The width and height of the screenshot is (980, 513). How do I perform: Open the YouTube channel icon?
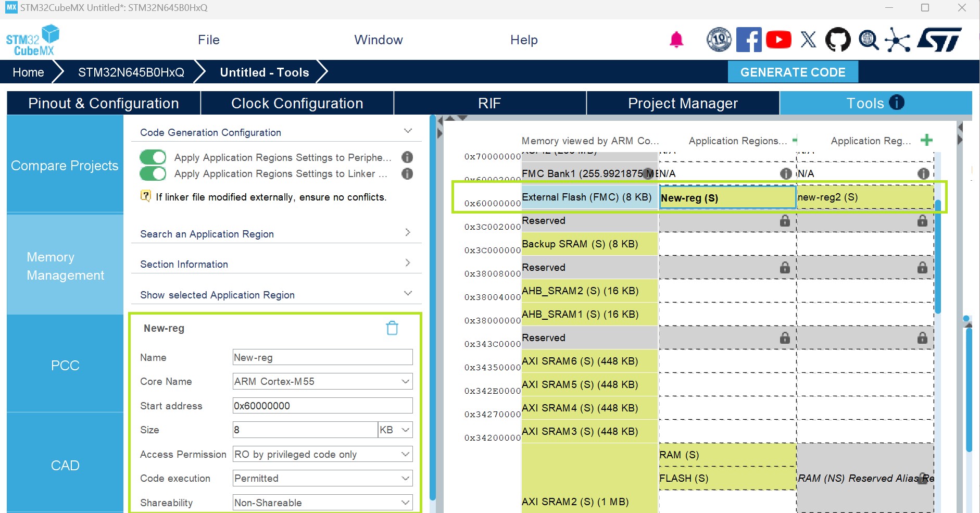coord(778,40)
